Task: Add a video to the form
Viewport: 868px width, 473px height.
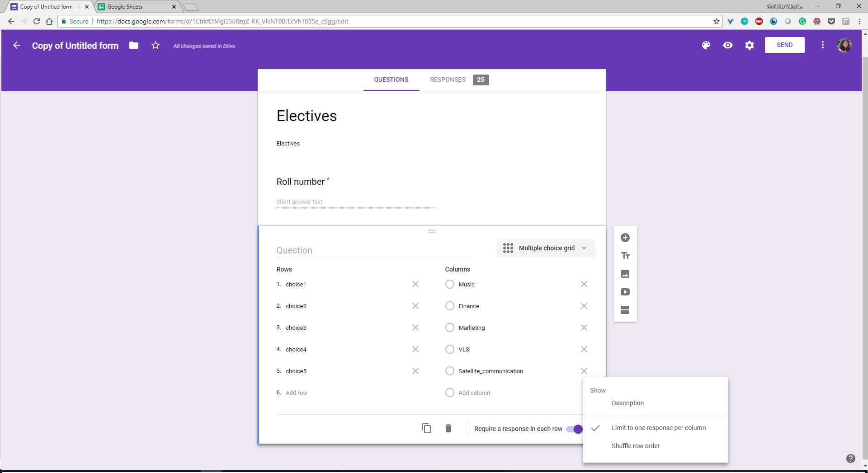Action: click(625, 292)
